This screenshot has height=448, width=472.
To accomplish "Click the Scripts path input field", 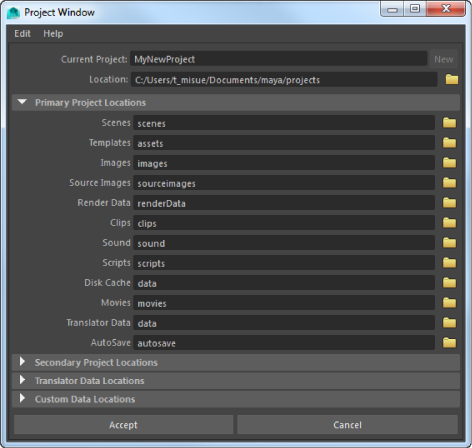I will (x=284, y=263).
